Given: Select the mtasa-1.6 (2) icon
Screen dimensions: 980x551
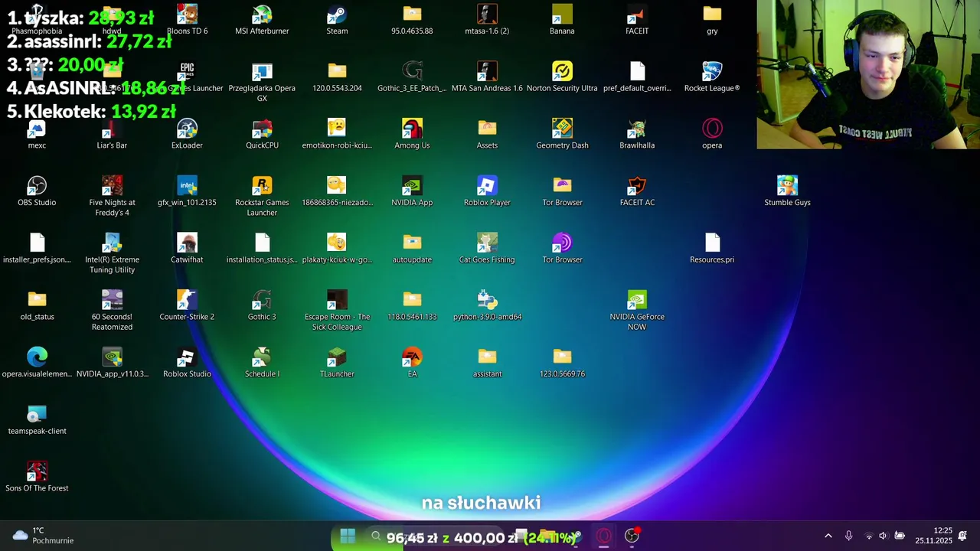Looking at the screenshot, I should pyautogui.click(x=487, y=20).
